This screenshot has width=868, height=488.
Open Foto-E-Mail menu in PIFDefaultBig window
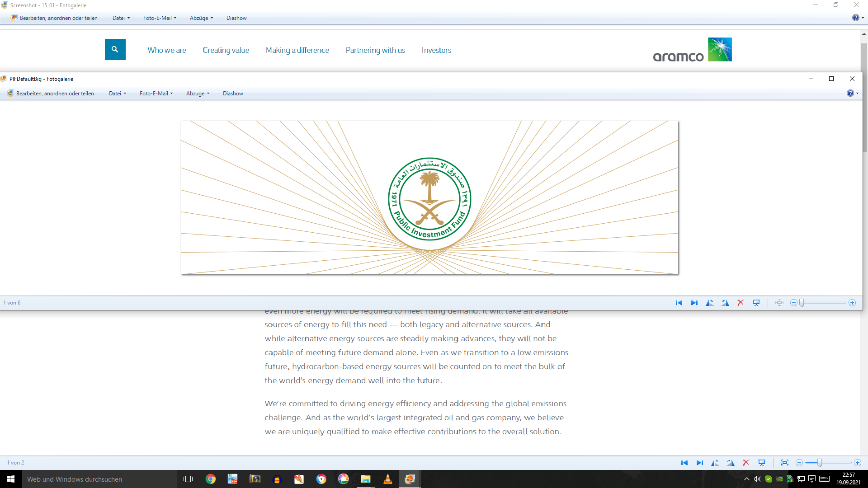(x=156, y=94)
